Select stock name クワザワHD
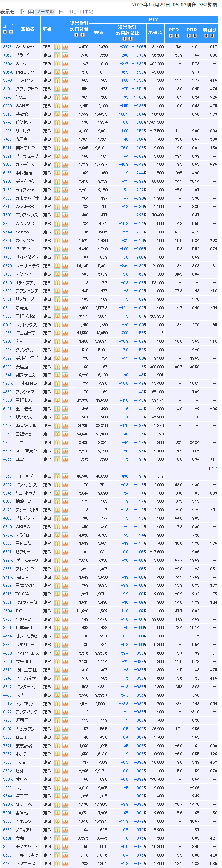222x868 pixels. 27,89
